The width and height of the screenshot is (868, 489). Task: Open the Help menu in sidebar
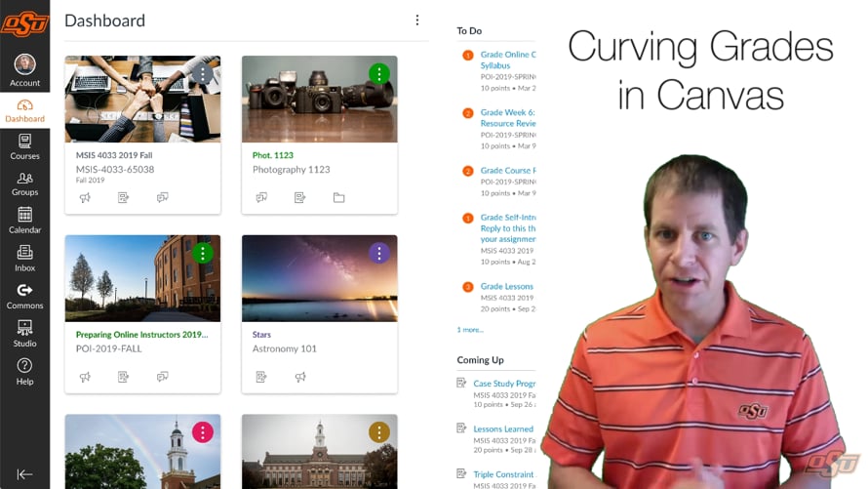25,372
